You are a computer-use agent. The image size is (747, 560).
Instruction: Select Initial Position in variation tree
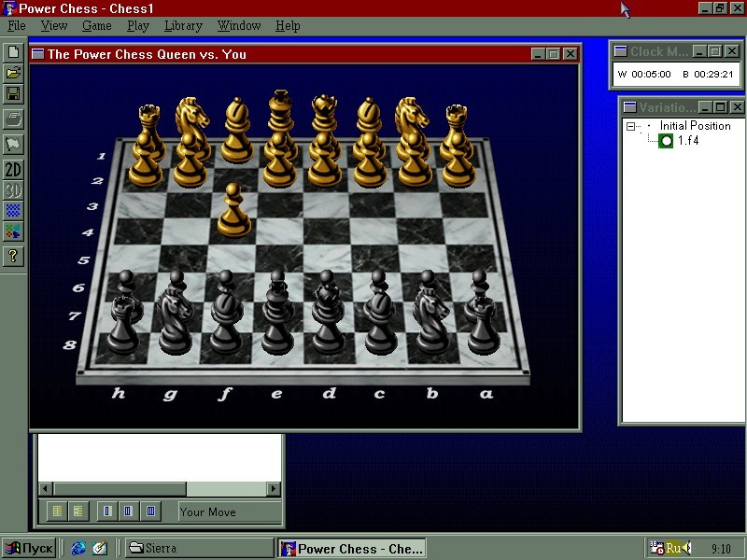(x=695, y=126)
